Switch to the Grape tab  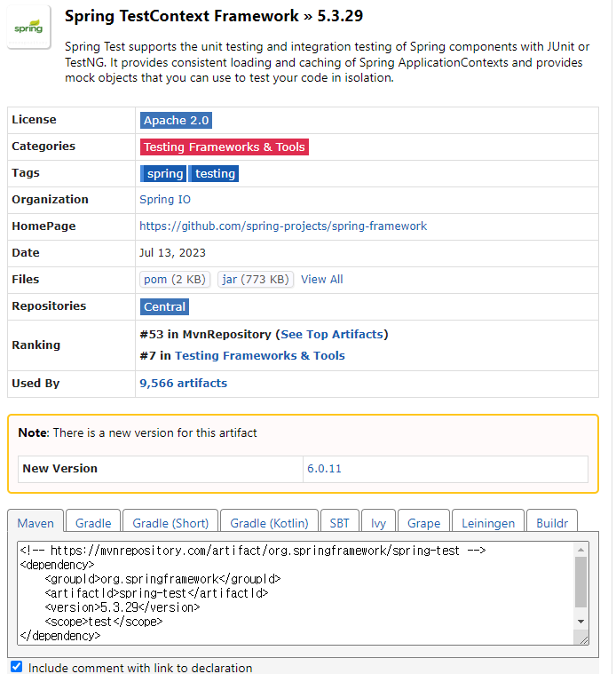pyautogui.click(x=424, y=523)
